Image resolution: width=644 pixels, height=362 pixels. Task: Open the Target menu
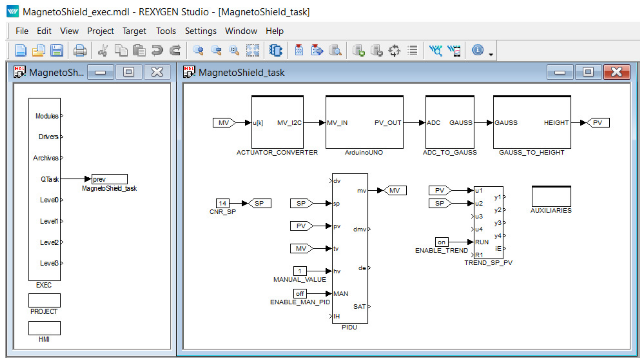[134, 31]
